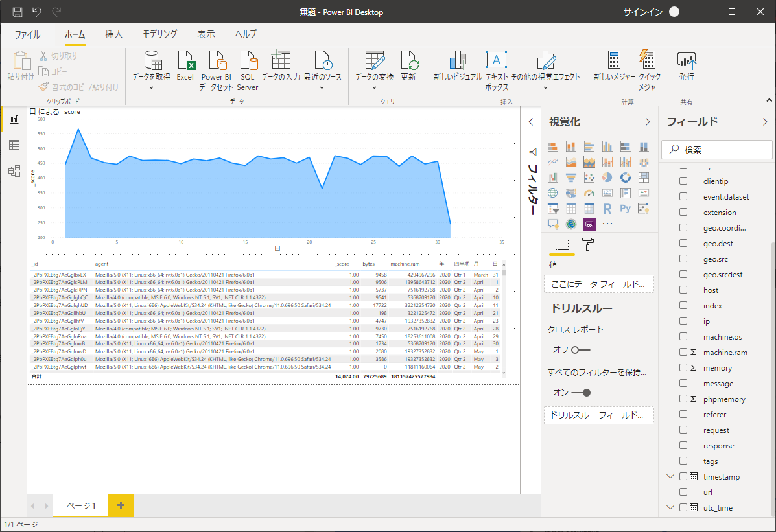Collapse the フィールド pane chevron
Viewport: 776px width, 532px height.
pos(765,122)
